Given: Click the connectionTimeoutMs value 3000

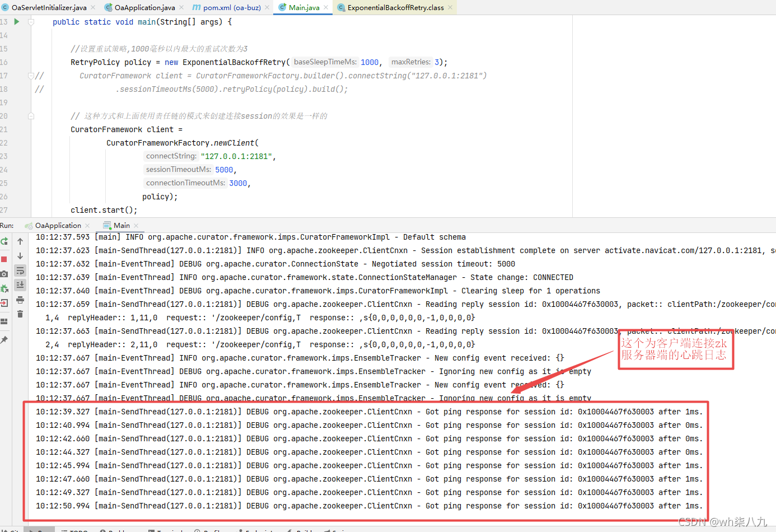Looking at the screenshot, I should pos(238,183).
